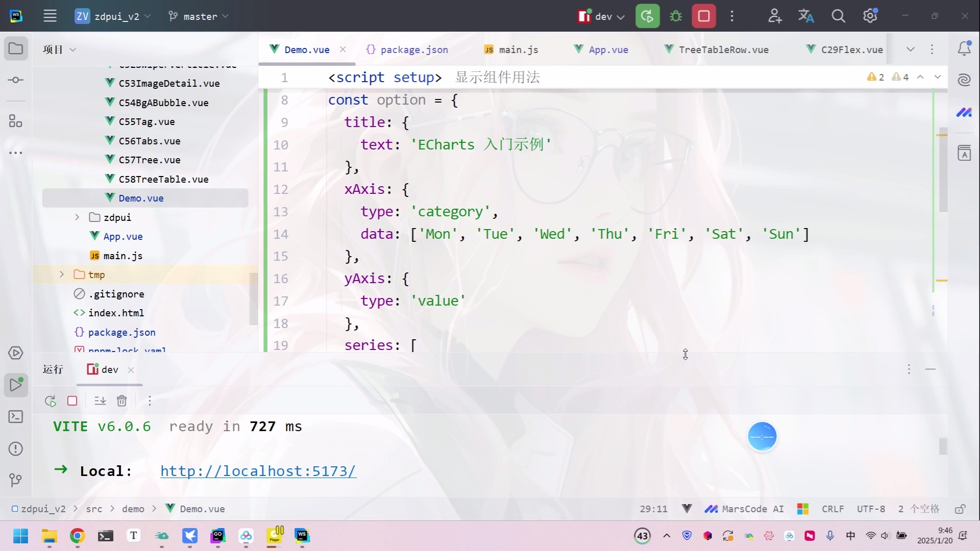The image size is (980, 551).
Task: Open the localhost:5173 link
Action: click(x=257, y=471)
